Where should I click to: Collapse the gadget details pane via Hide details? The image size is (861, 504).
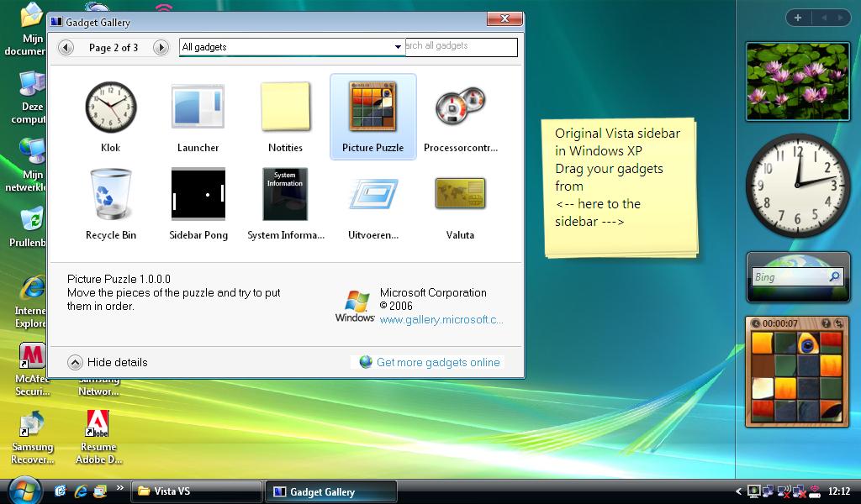(107, 362)
